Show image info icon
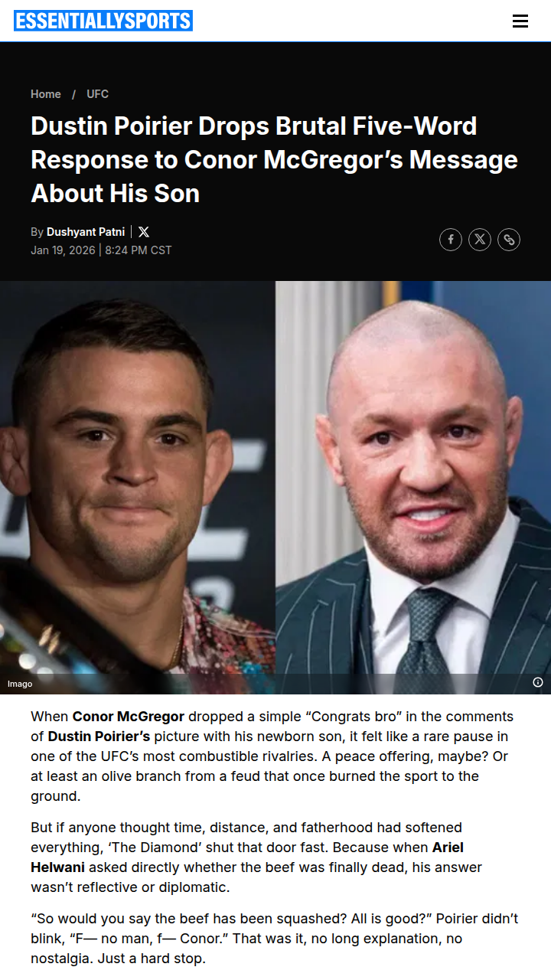 pos(538,682)
